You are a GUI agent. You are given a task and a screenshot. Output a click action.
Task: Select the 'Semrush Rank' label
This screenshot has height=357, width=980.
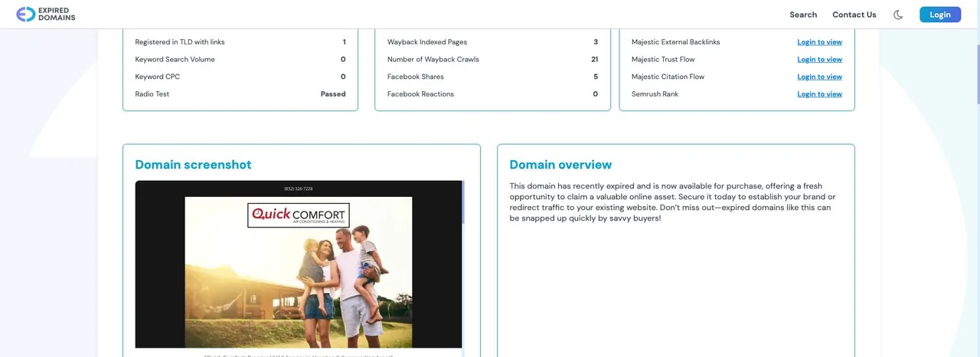tap(655, 94)
